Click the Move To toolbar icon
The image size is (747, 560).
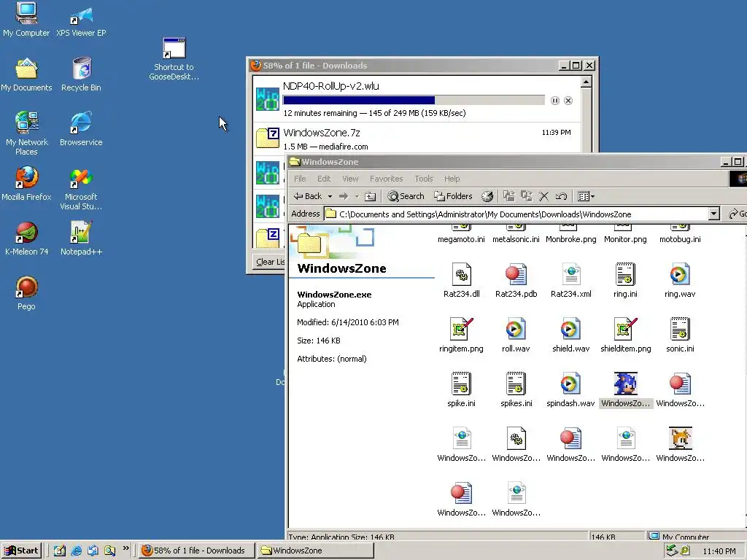click(x=508, y=196)
